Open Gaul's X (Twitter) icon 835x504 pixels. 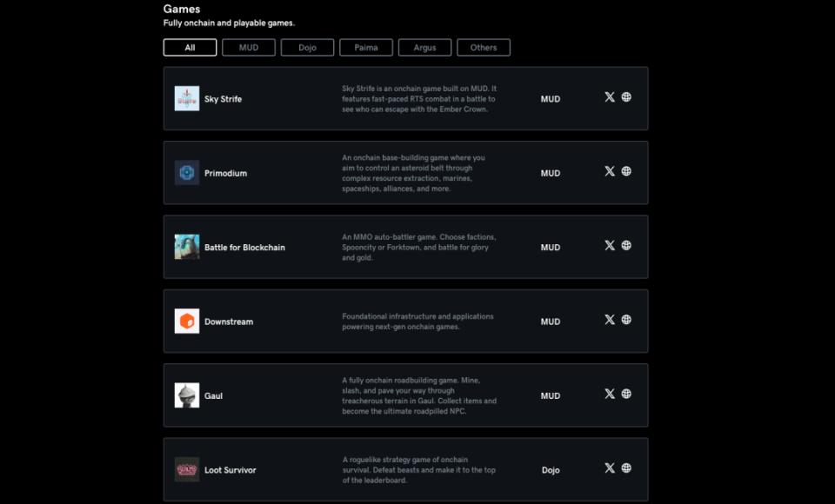pyautogui.click(x=610, y=394)
